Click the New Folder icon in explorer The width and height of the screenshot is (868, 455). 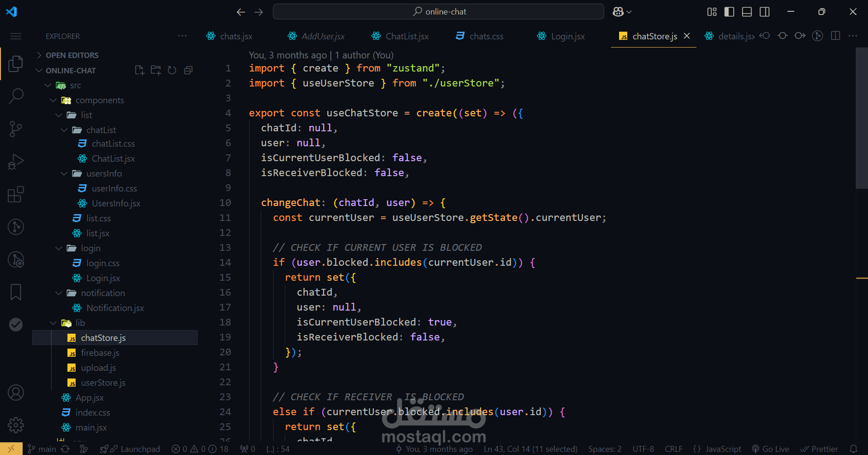156,70
